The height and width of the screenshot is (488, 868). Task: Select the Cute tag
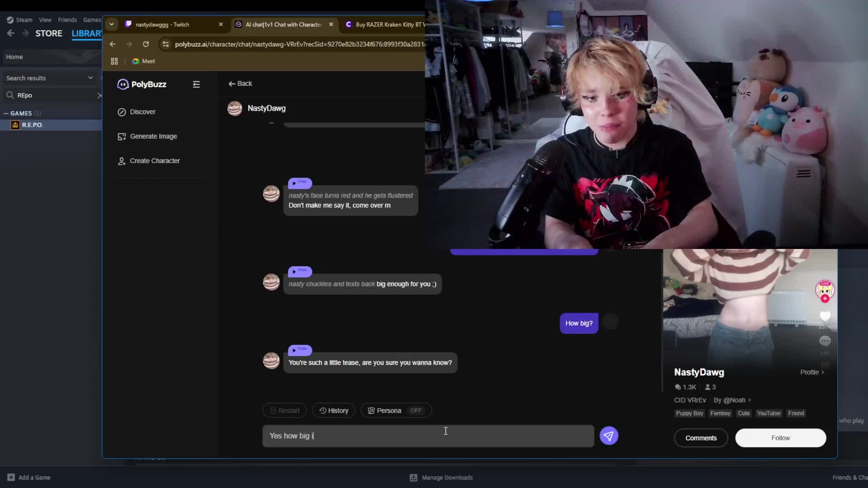pos(744,413)
